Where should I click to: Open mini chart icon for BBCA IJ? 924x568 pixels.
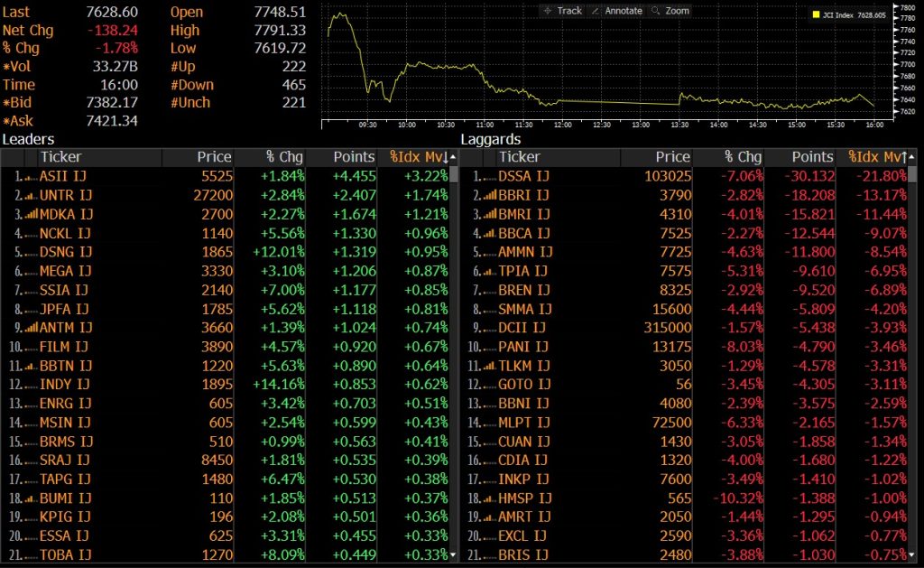click(490, 234)
